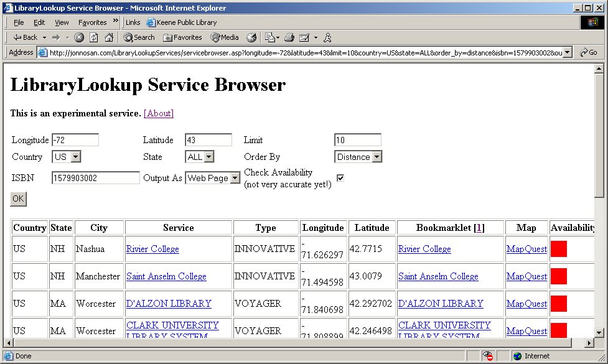608x364 pixels.
Task: Click the Links toolbar label
Action: point(133,22)
